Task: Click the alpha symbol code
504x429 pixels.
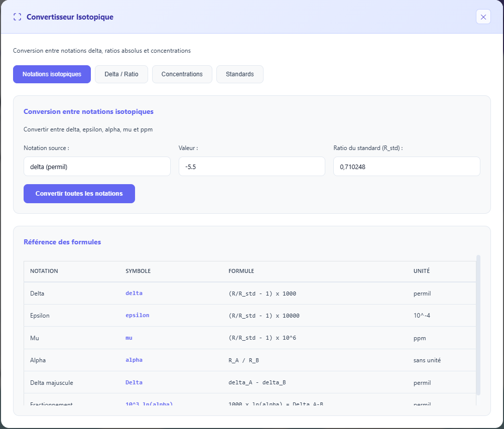Action: [x=134, y=360]
